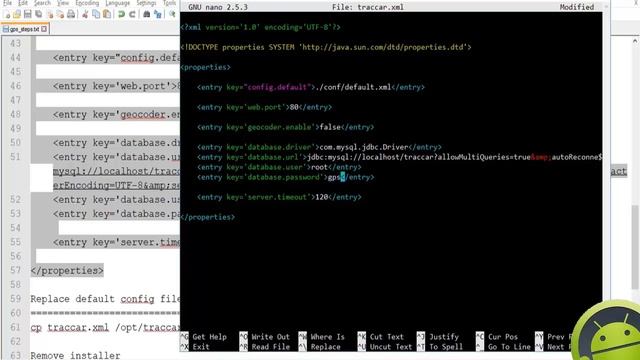Screen dimensions: 640x360
Task: Undo last edit with the green arrow icon
Action: pos(121,14)
